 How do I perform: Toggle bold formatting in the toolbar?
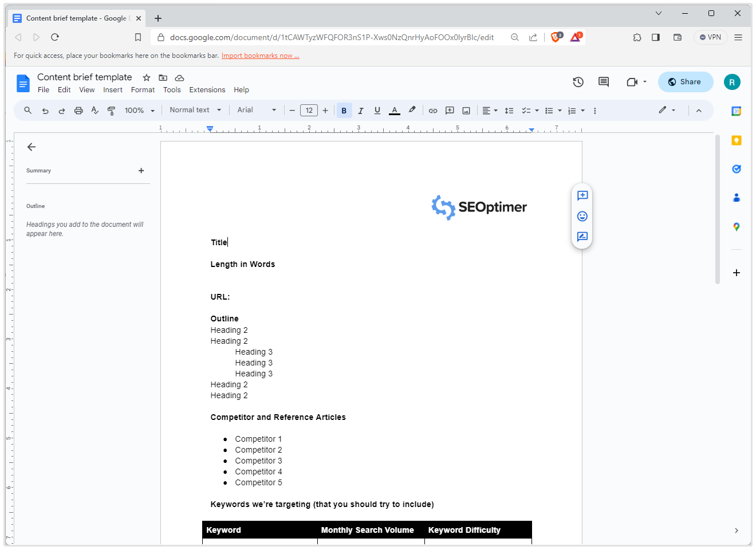click(344, 110)
